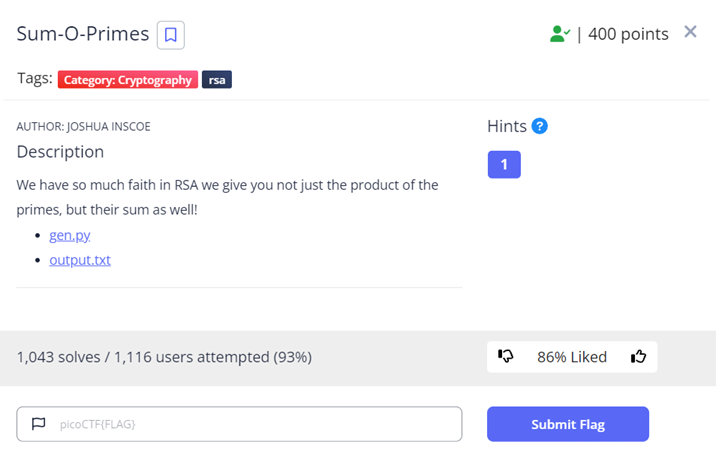This screenshot has height=462, width=716.
Task: Click the thumbs down dislike icon
Action: tap(506, 356)
